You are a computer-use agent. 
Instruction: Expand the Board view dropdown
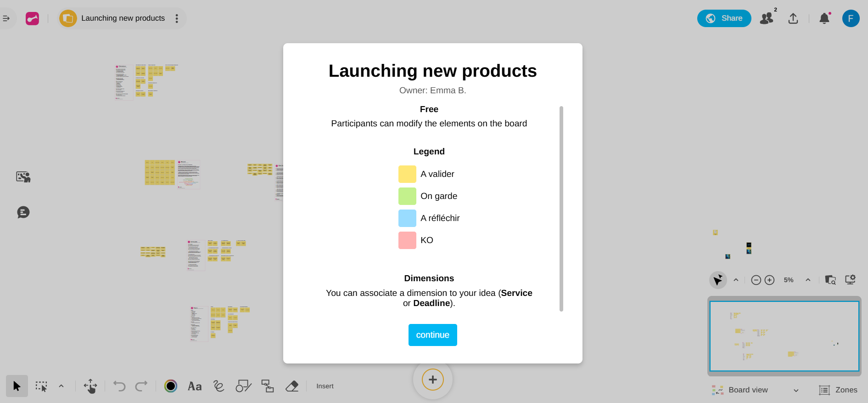796,390
